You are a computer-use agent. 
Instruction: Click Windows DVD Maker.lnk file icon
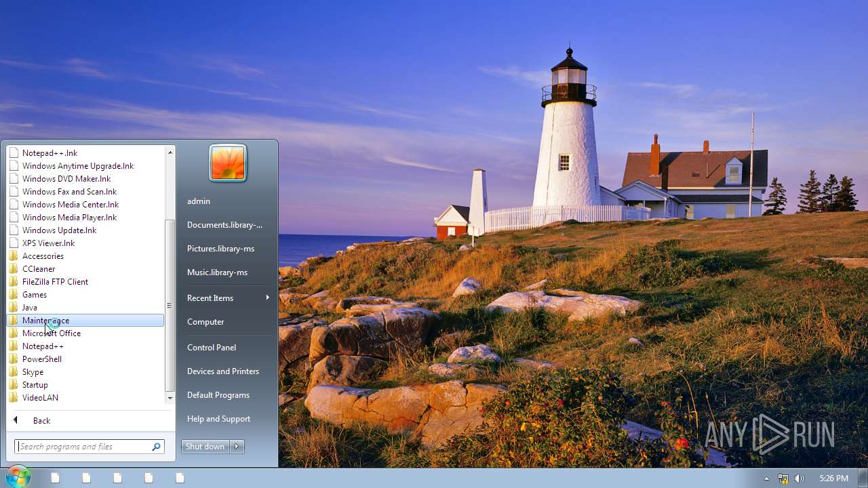[x=14, y=179]
